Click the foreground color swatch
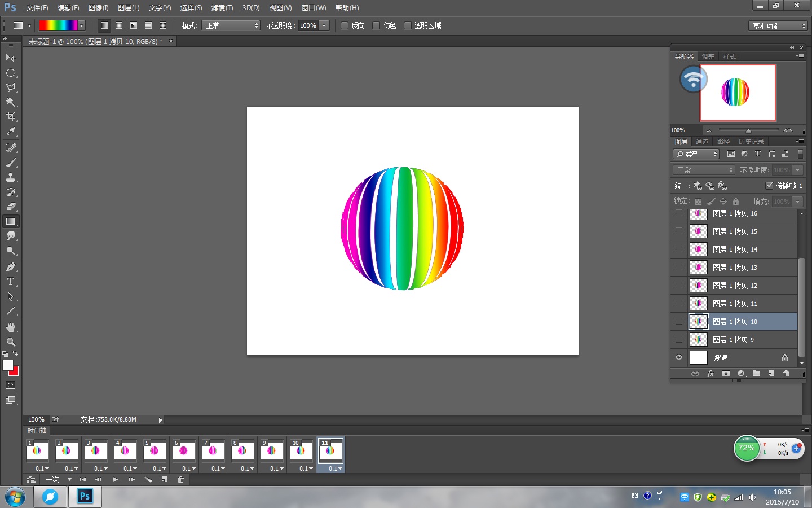 coord(7,365)
